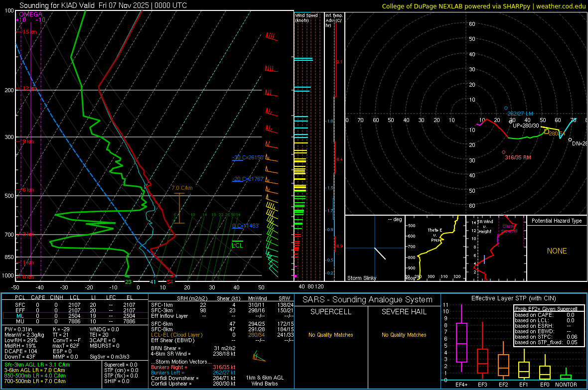Click the Theta-E v. Pres label

click(x=435, y=235)
